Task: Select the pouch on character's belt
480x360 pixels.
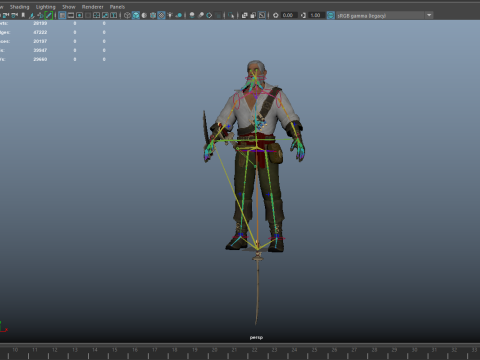Action: (x=276, y=153)
